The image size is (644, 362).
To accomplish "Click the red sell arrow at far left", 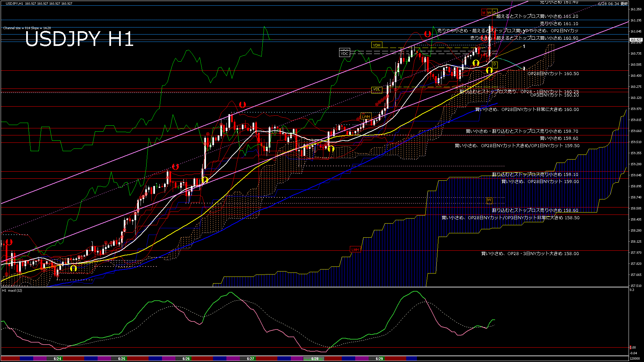I will (x=9, y=242).
